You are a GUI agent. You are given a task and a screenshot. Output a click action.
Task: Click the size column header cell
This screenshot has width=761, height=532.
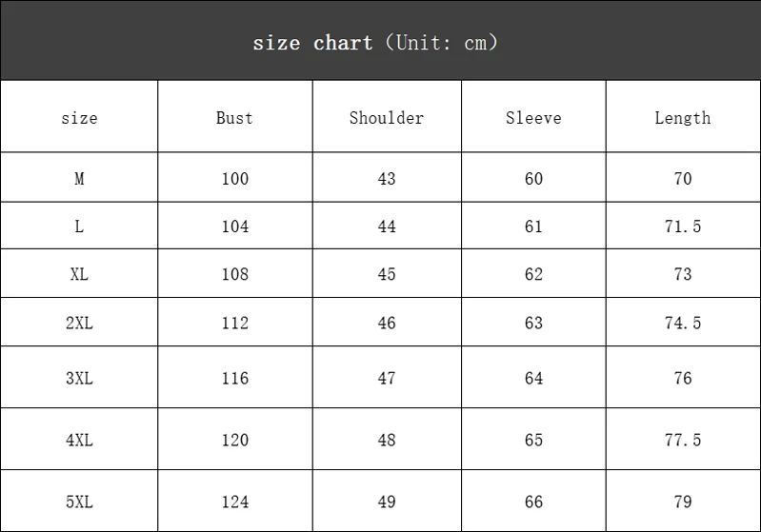pos(79,118)
